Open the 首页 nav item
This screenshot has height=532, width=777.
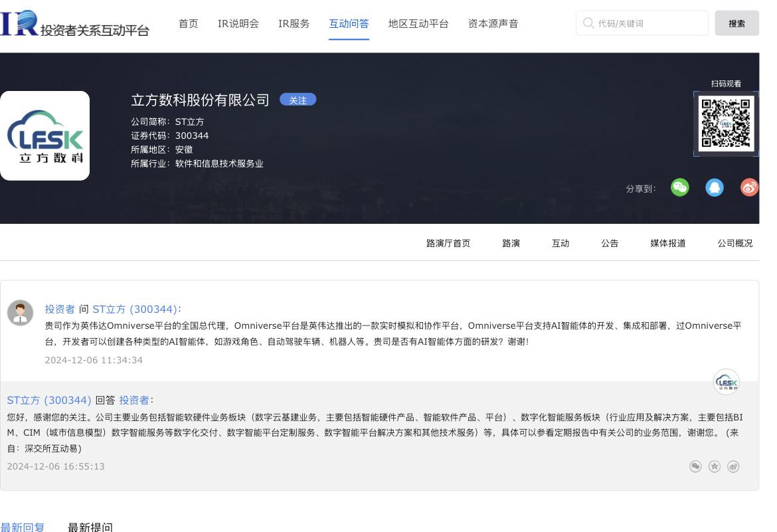click(189, 24)
